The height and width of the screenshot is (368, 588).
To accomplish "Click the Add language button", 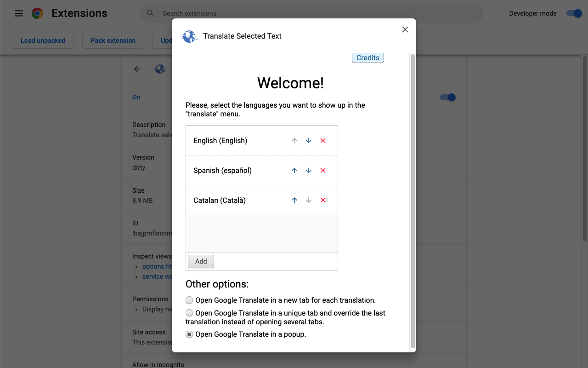I will (x=201, y=261).
